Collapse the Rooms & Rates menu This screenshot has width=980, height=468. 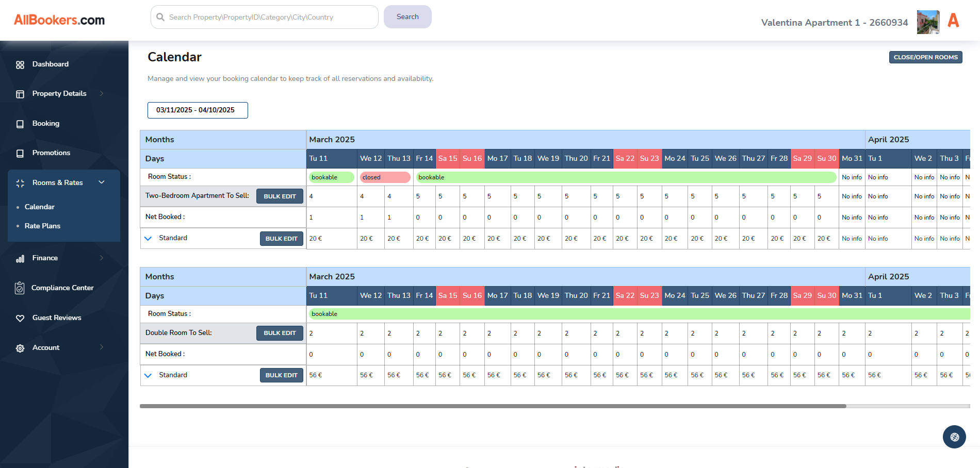click(x=102, y=182)
